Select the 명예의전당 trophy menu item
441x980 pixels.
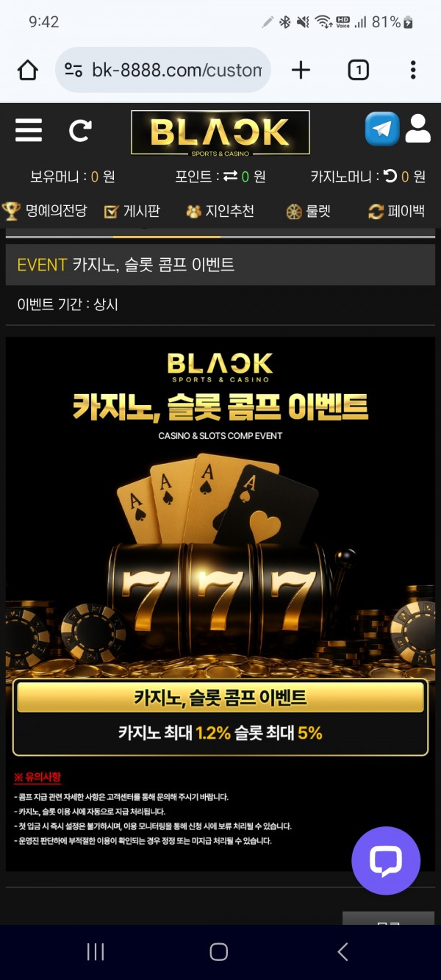(44, 212)
